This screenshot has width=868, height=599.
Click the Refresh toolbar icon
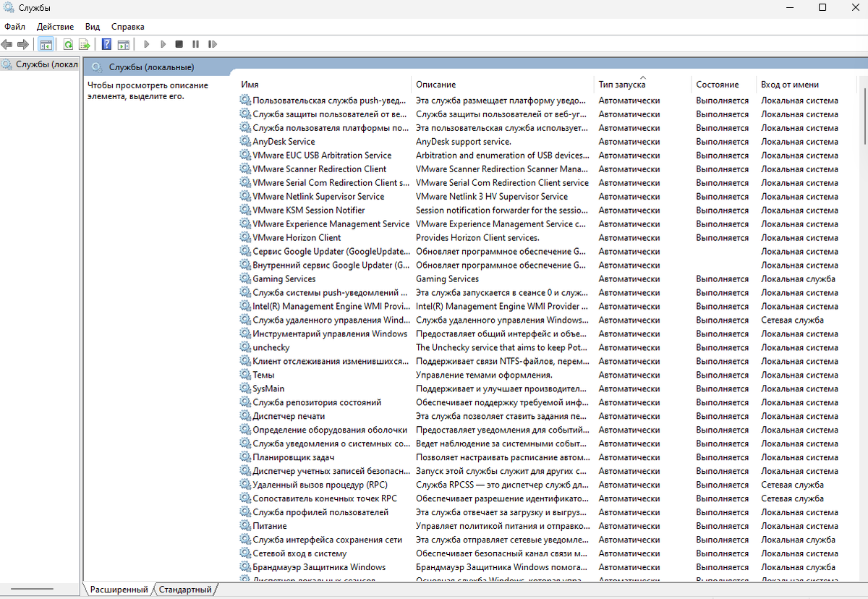pos(68,44)
